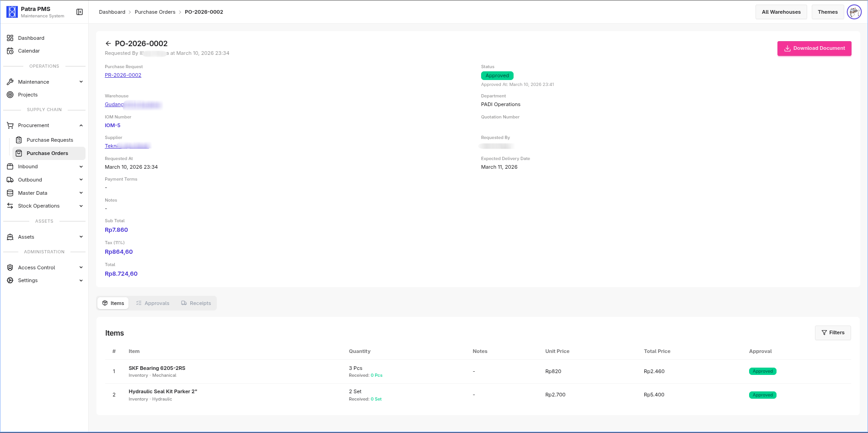
Task: Click the Quantity column header
Action: (359, 351)
